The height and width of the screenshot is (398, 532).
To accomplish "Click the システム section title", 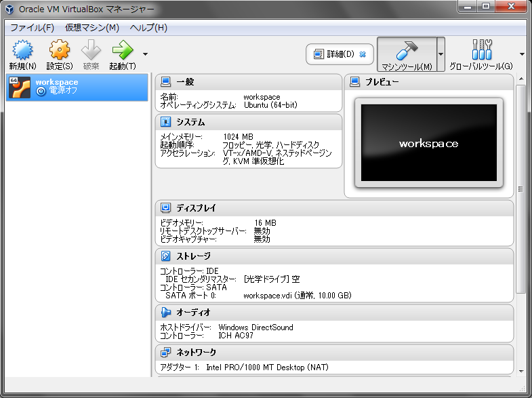I will point(190,122).
